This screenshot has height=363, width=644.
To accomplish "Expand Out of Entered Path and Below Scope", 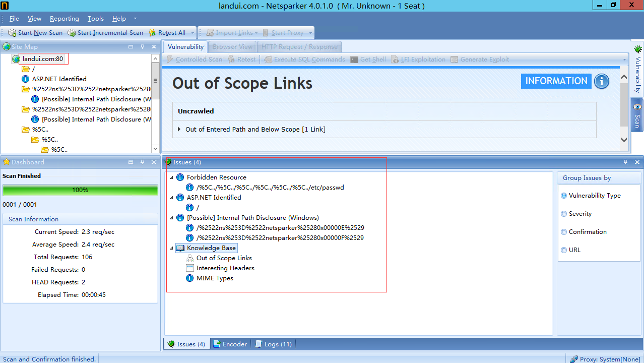I will click(179, 130).
